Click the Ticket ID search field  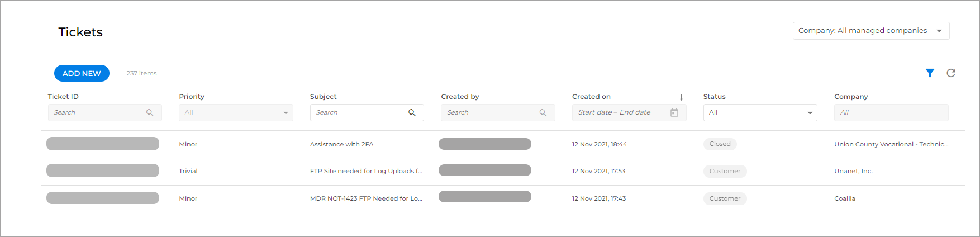[x=98, y=113]
